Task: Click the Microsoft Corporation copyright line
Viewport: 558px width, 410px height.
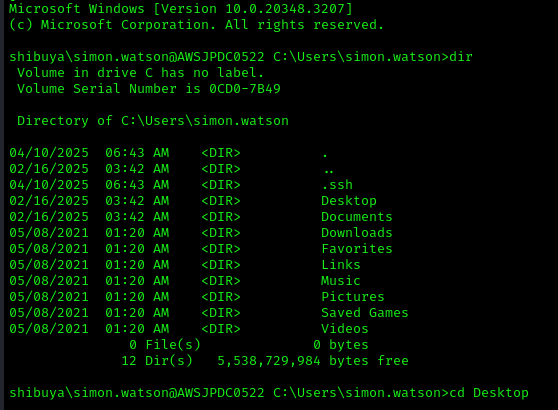Action: point(196,25)
